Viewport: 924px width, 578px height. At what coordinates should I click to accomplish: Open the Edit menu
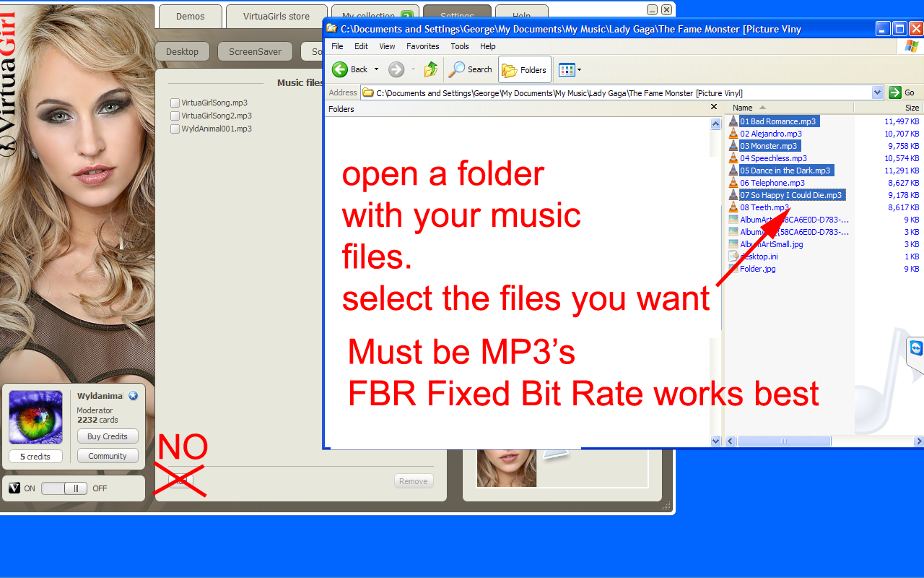(x=361, y=46)
